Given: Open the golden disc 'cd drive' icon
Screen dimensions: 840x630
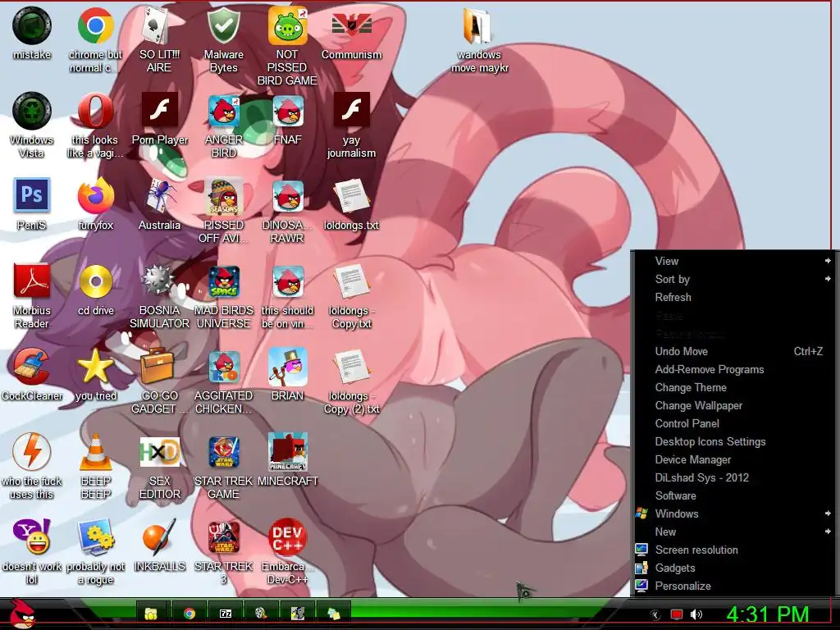Looking at the screenshot, I should point(95,290).
